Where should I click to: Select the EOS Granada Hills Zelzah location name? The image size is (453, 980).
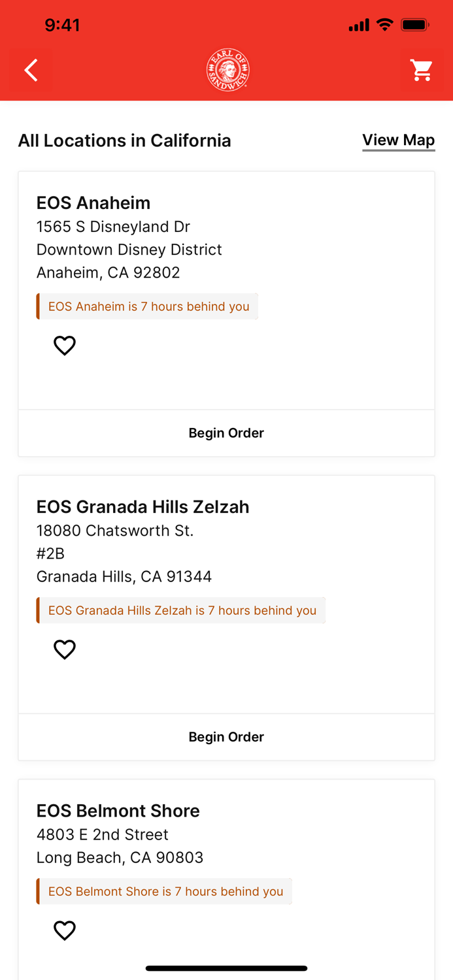tap(143, 506)
